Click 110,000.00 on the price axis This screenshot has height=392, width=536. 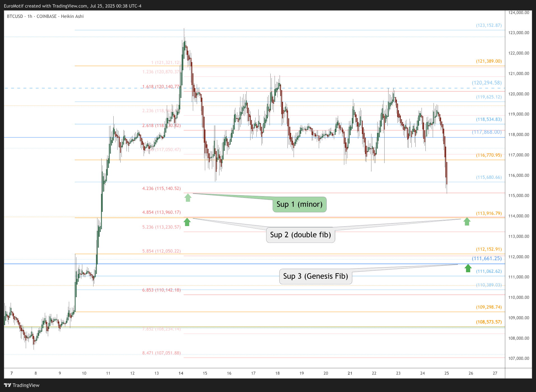pyautogui.click(x=519, y=297)
